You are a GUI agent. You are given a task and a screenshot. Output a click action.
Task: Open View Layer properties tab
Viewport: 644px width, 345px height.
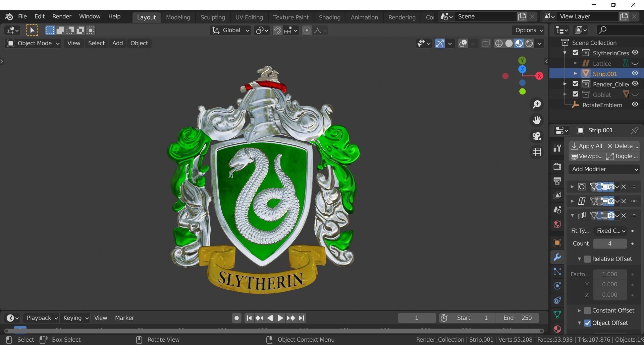pos(557,195)
